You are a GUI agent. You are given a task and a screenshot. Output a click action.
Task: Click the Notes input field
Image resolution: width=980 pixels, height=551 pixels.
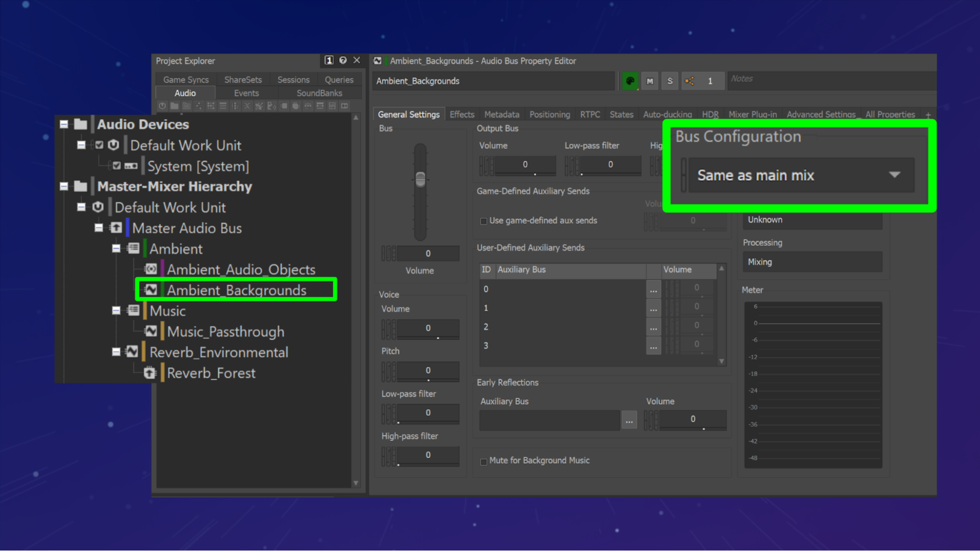[830, 80]
